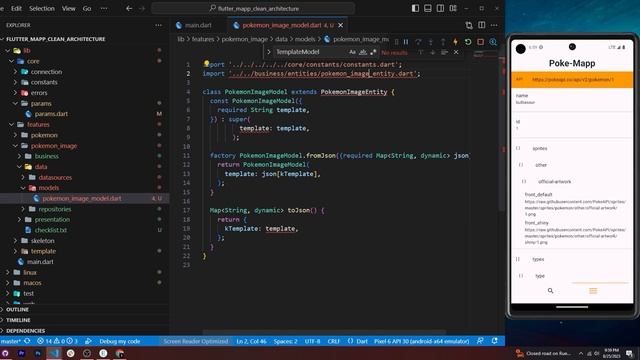Stop debugging with the red square icon
This screenshot has width=640, height=360.
480,42
